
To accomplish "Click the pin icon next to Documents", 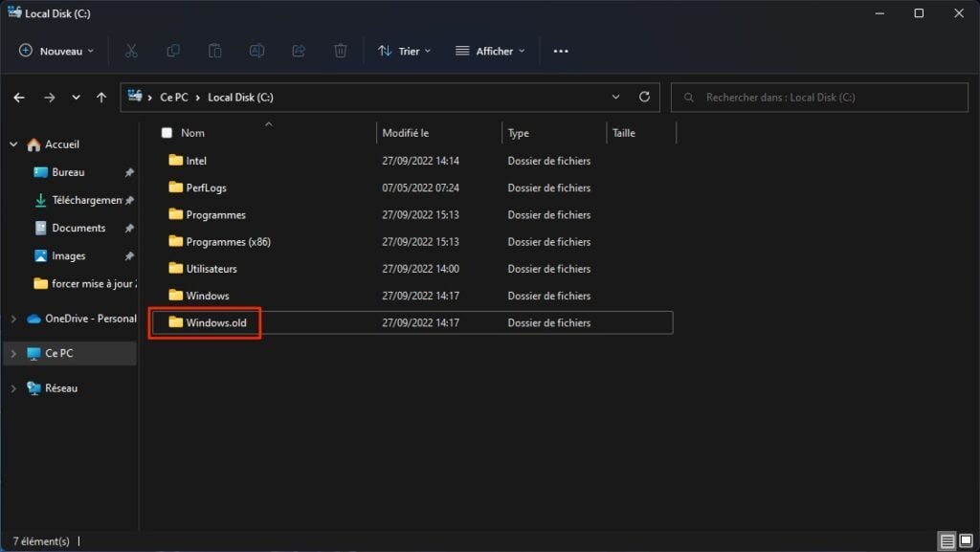I will click(x=129, y=229).
